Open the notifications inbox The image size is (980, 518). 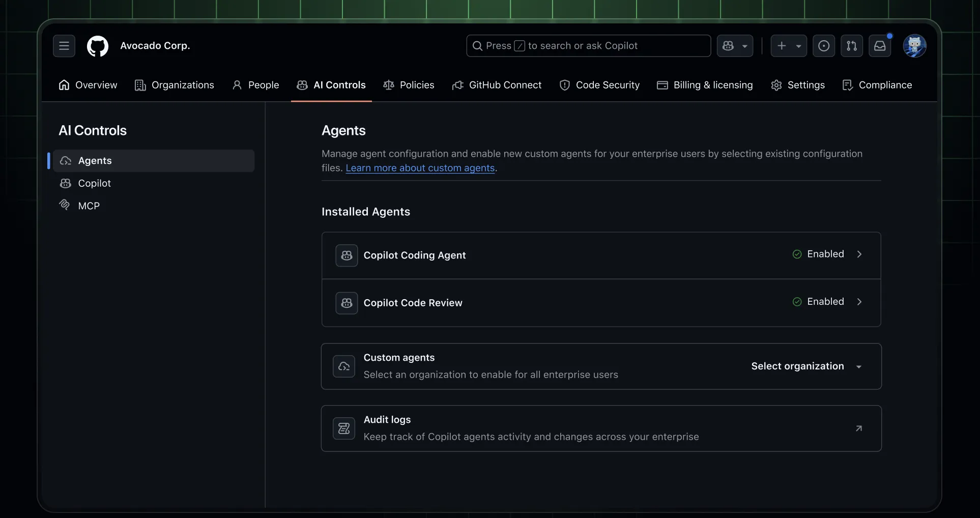880,46
